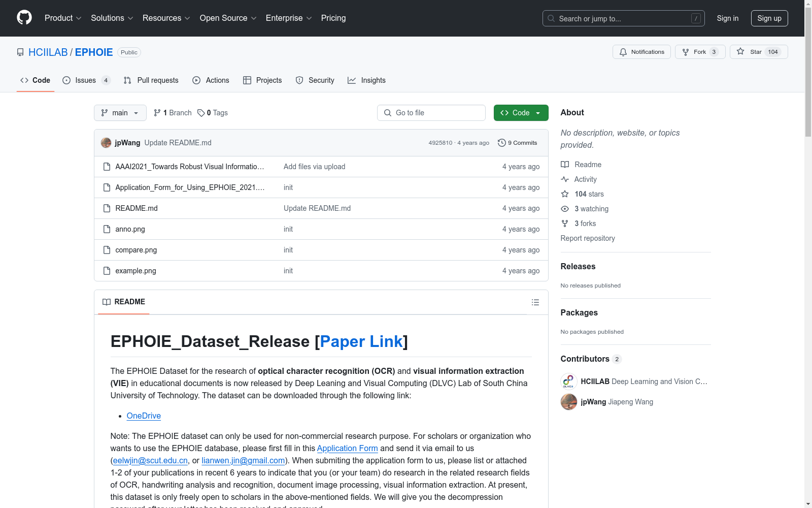Screen dimensions: 812x508
Task: Open the Paper Link in README title
Action: [x=361, y=341]
